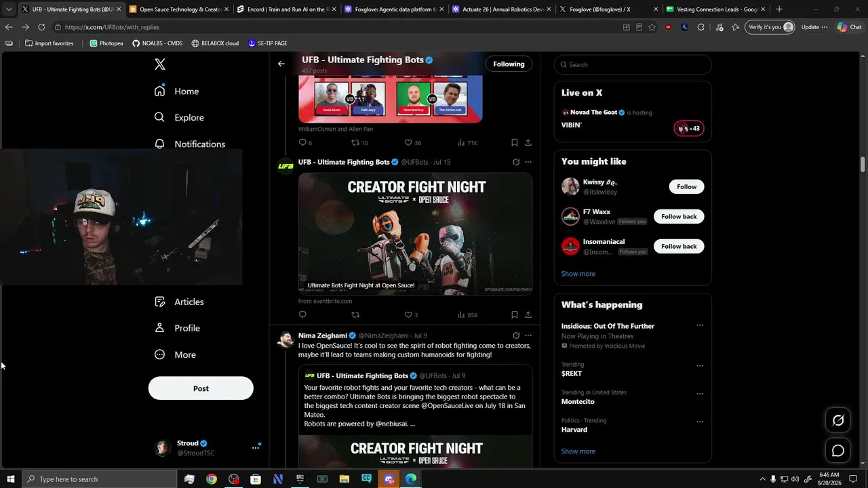Add this page to browser favorites

[x=652, y=27]
